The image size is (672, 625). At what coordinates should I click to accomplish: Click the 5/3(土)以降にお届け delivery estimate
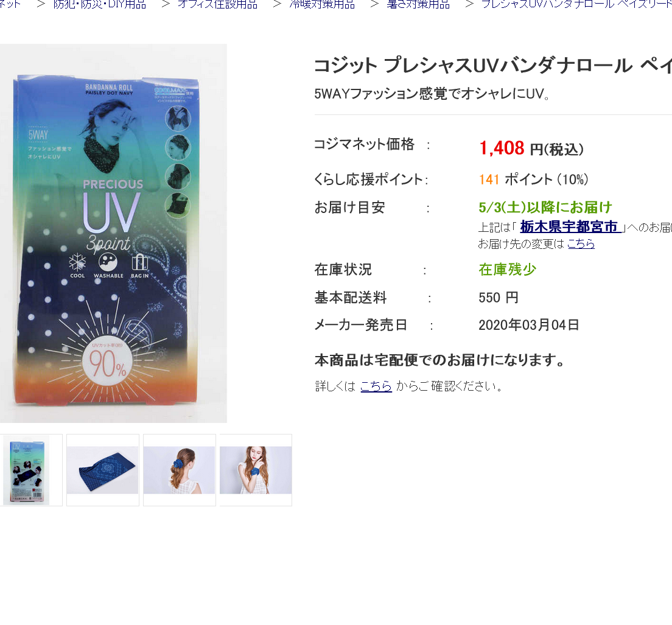tap(545, 208)
